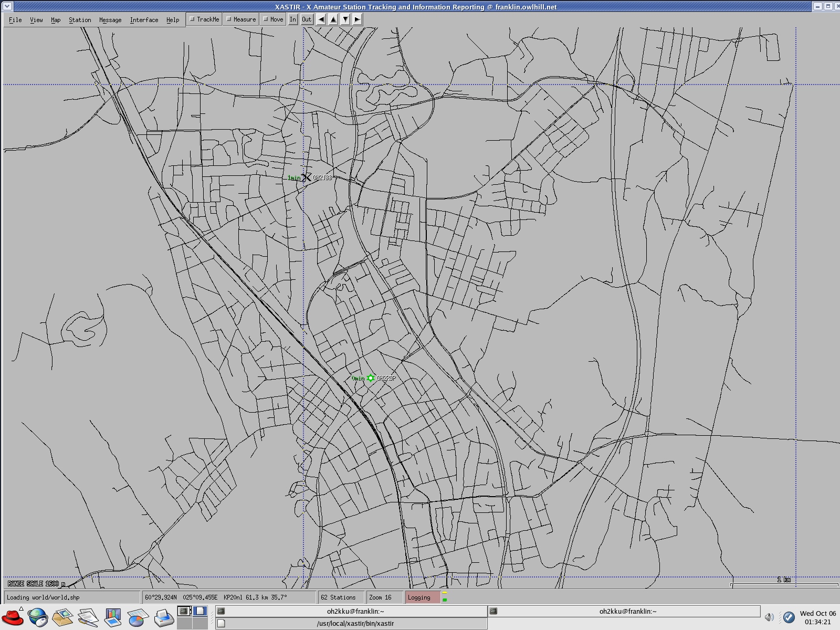Pan the map down with arrow button
Viewport: 840px width, 630px height.
(345, 19)
